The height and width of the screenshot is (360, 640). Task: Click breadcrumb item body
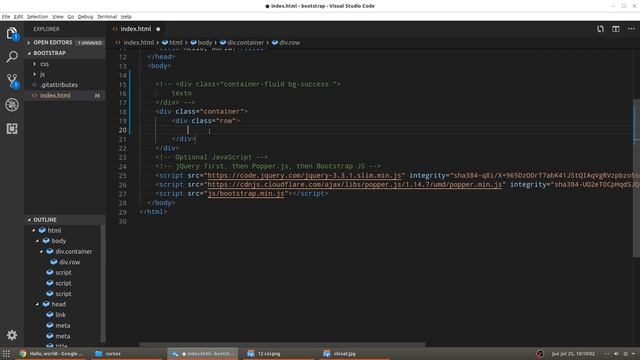coord(201,42)
